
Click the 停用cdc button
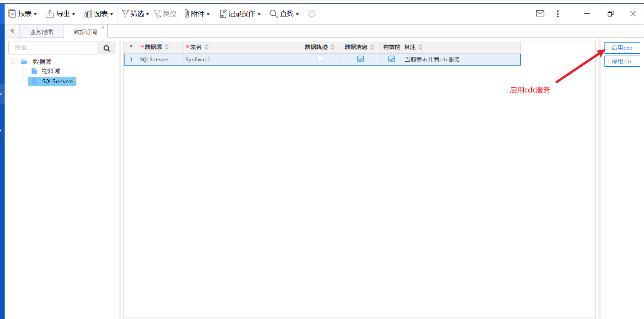[x=622, y=61]
